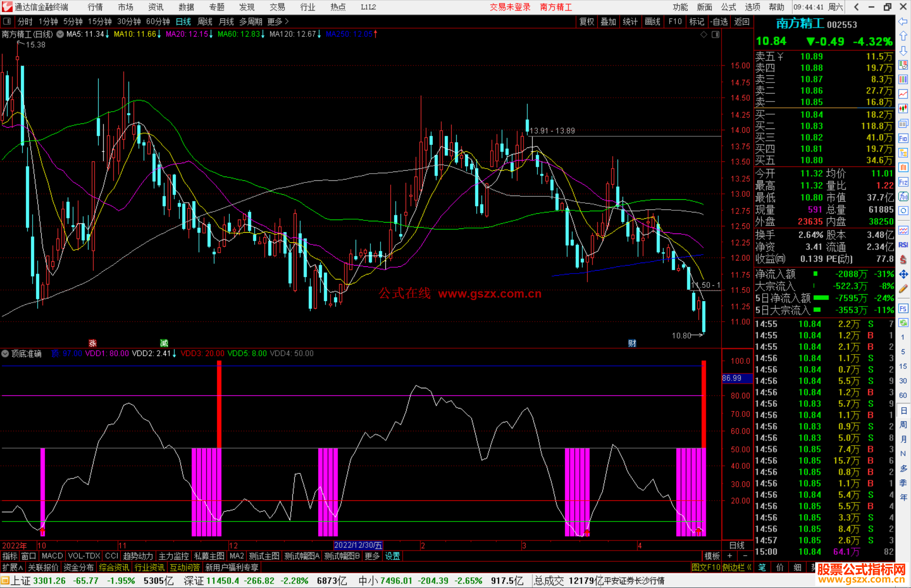Select the pencil drawing tool icon

point(903,289)
